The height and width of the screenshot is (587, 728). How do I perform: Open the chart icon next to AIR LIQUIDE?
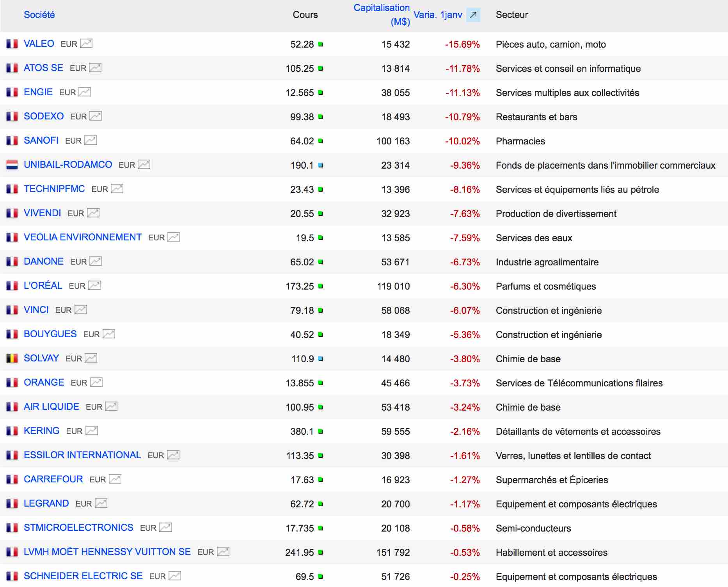pos(111,406)
